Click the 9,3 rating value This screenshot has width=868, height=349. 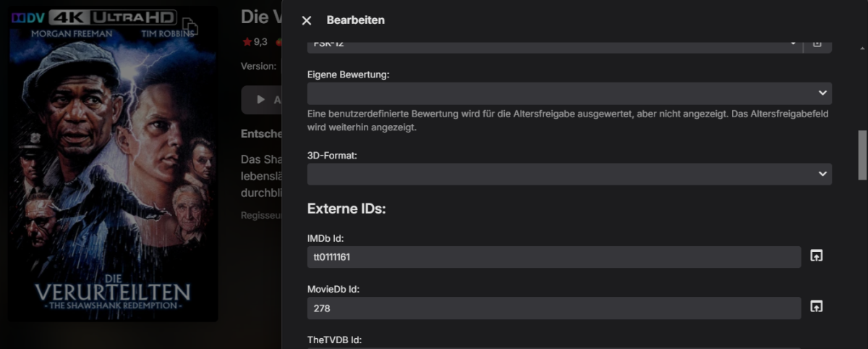pyautogui.click(x=260, y=42)
